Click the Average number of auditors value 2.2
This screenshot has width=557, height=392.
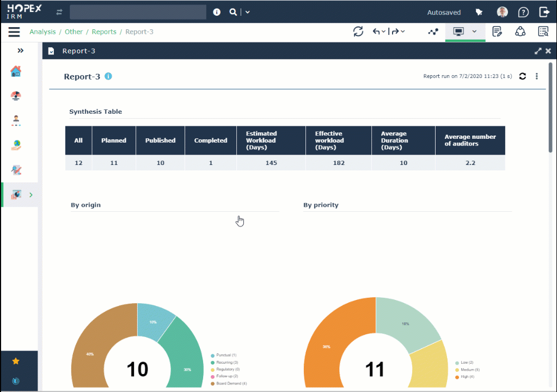click(470, 163)
